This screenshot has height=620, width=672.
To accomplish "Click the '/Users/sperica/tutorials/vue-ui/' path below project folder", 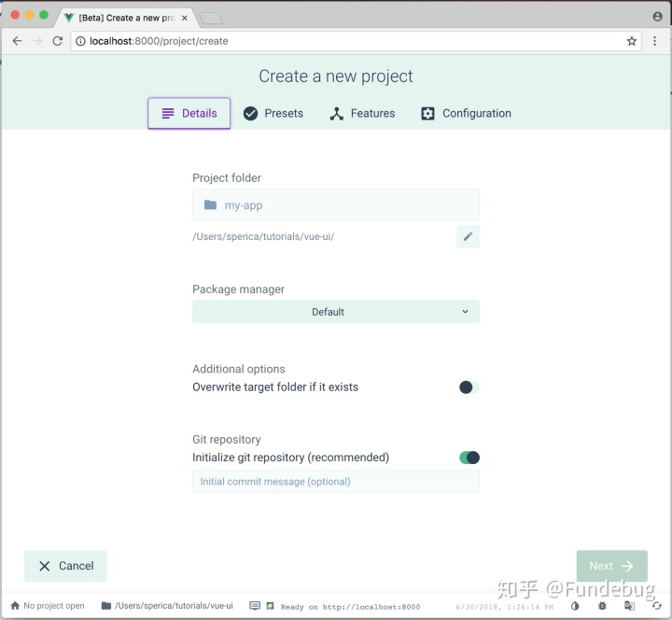I will click(263, 236).
